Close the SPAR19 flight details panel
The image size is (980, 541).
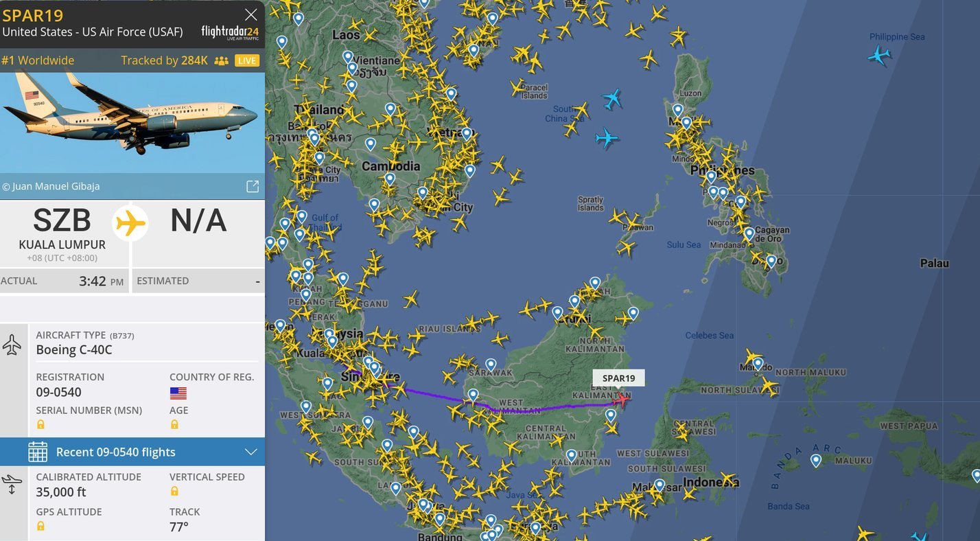tap(251, 14)
